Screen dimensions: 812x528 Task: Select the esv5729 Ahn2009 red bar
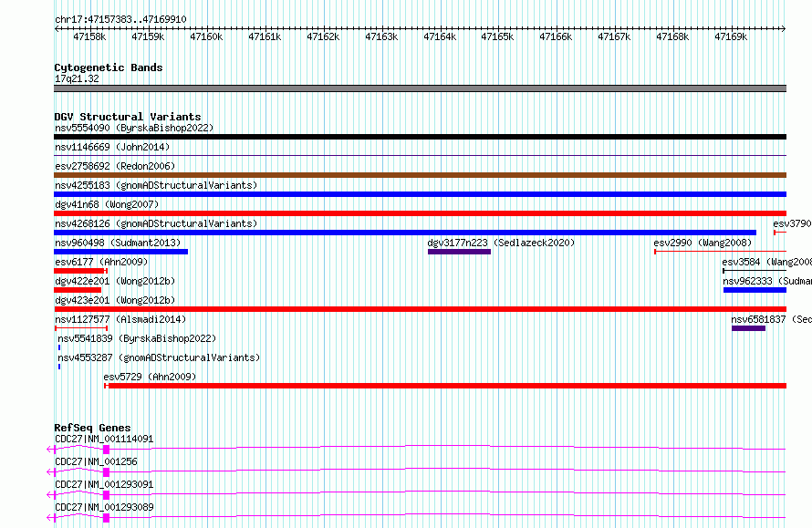pyautogui.click(x=445, y=386)
